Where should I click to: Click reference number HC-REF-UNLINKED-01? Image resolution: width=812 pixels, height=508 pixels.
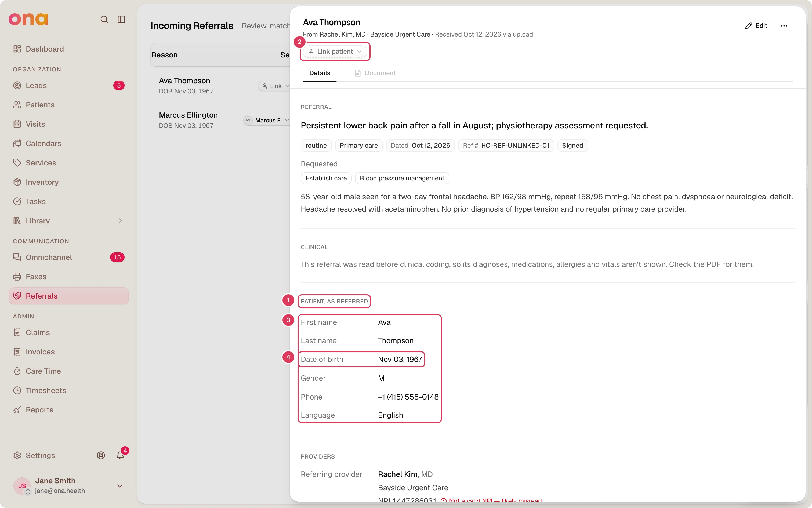click(515, 146)
